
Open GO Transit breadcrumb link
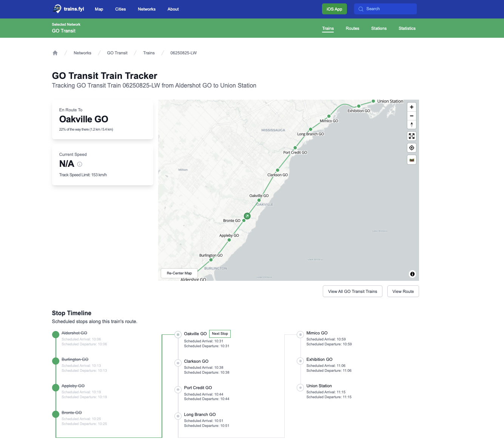[117, 53]
